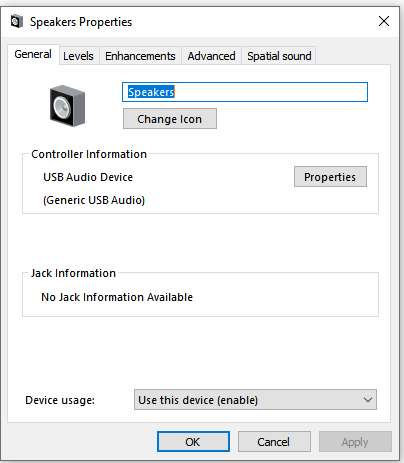This screenshot has height=463, width=404.
Task: Open the Spatial sound tab
Action: (279, 56)
